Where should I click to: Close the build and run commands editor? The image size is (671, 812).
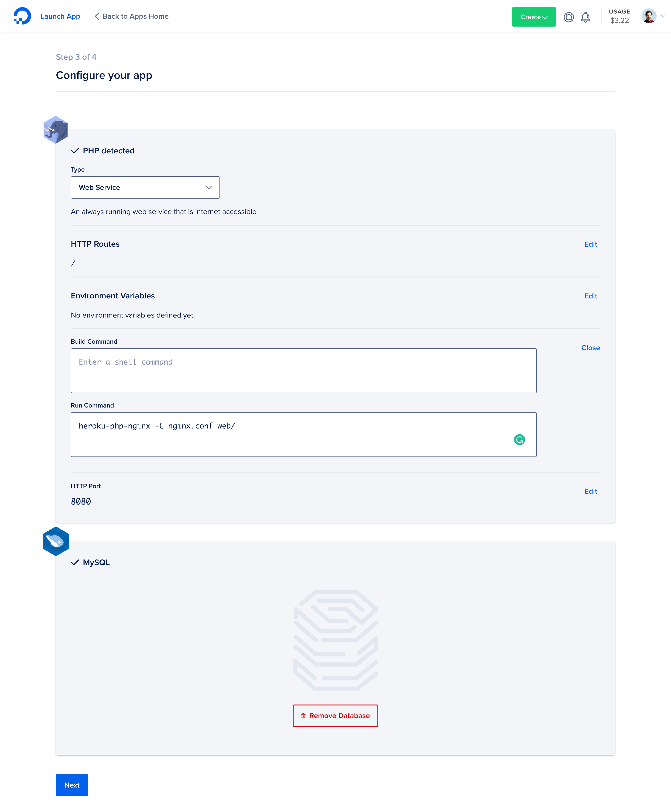point(590,348)
